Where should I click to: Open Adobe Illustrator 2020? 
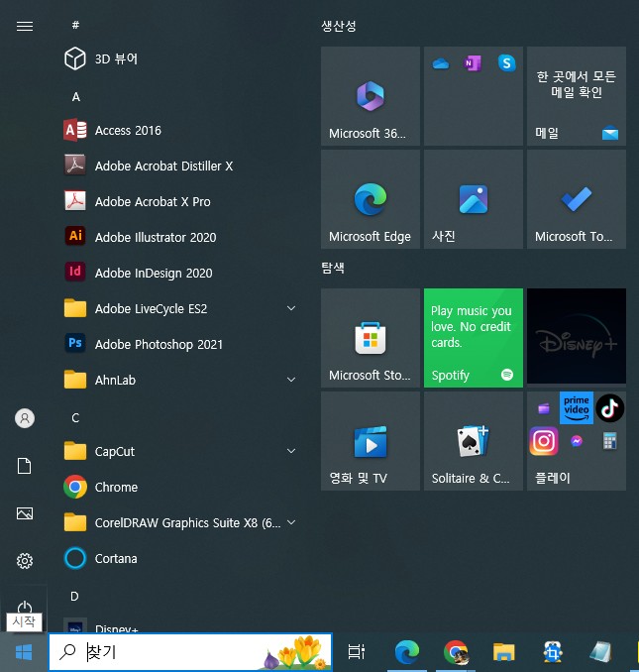[180, 237]
